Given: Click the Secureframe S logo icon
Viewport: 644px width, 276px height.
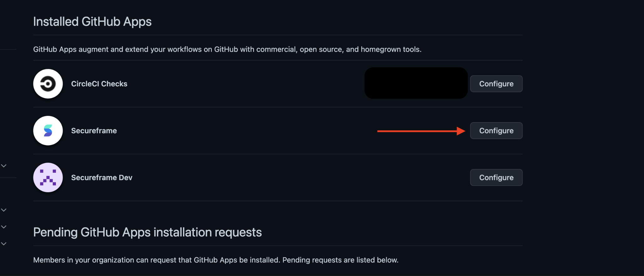Looking at the screenshot, I should tap(48, 131).
